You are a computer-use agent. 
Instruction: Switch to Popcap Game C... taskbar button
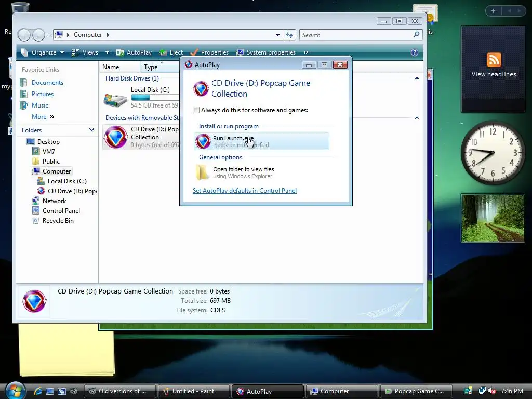pos(416,391)
